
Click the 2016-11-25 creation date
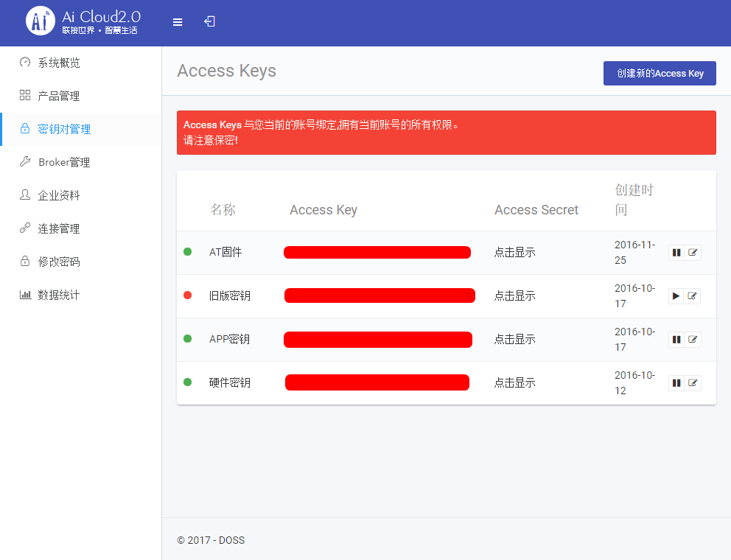point(635,252)
